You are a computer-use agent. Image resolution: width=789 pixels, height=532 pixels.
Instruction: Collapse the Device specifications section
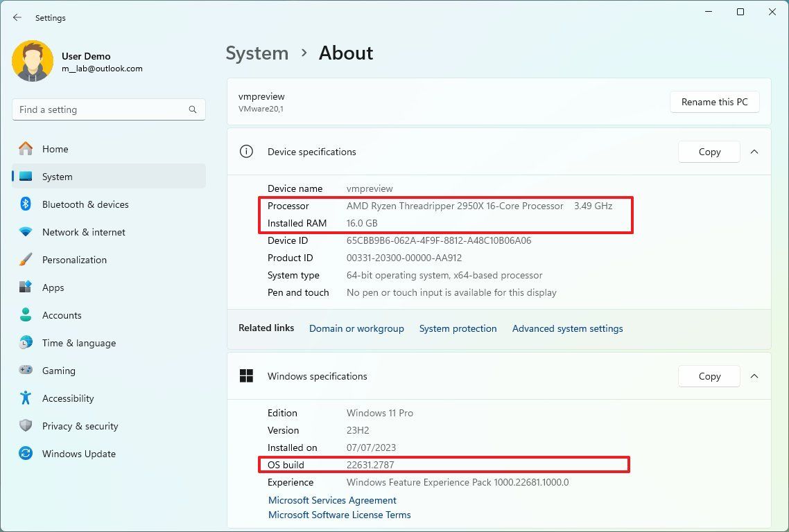pyautogui.click(x=754, y=152)
